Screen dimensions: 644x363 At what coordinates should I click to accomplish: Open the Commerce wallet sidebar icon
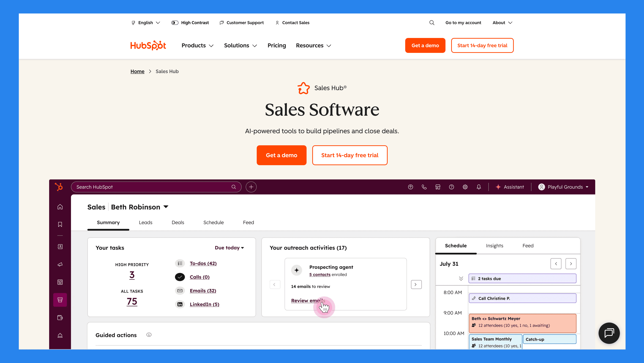tap(60, 318)
